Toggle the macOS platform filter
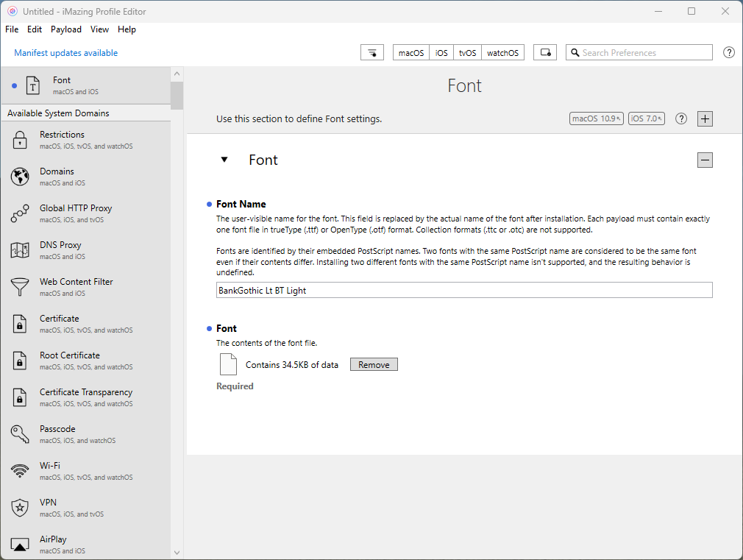 (410, 52)
